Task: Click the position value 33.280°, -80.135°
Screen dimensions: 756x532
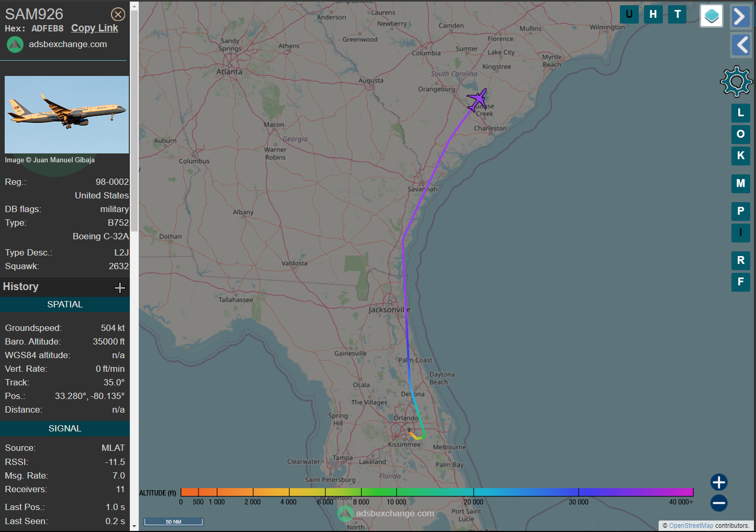Action: point(90,396)
